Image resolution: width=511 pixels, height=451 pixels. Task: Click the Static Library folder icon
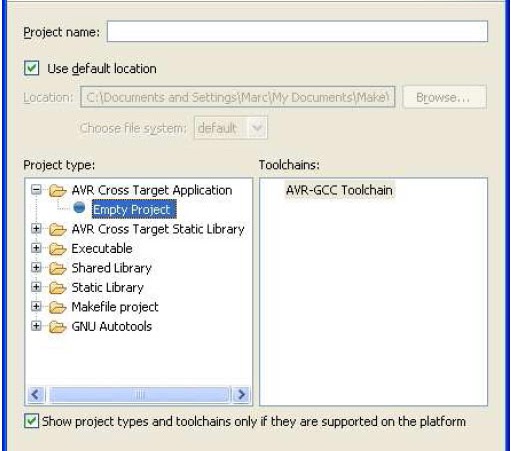click(58, 288)
